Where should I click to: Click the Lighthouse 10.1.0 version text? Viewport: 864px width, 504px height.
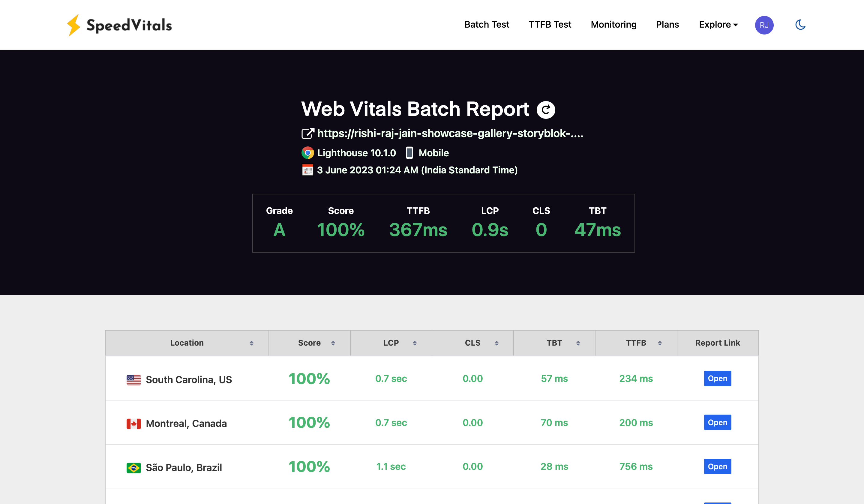tap(357, 153)
